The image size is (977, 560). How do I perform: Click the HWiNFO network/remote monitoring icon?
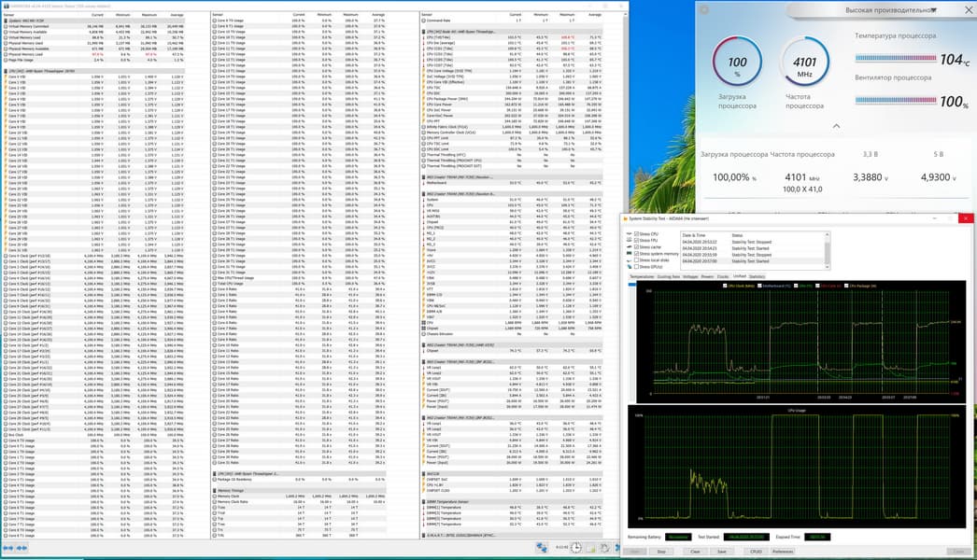coord(543,548)
